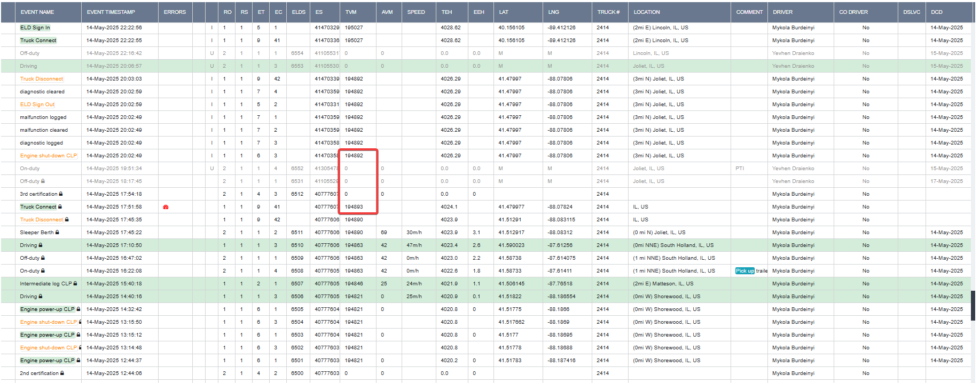Click lock icon next to Sleeper Berth
The image size is (980, 383).
57,233
